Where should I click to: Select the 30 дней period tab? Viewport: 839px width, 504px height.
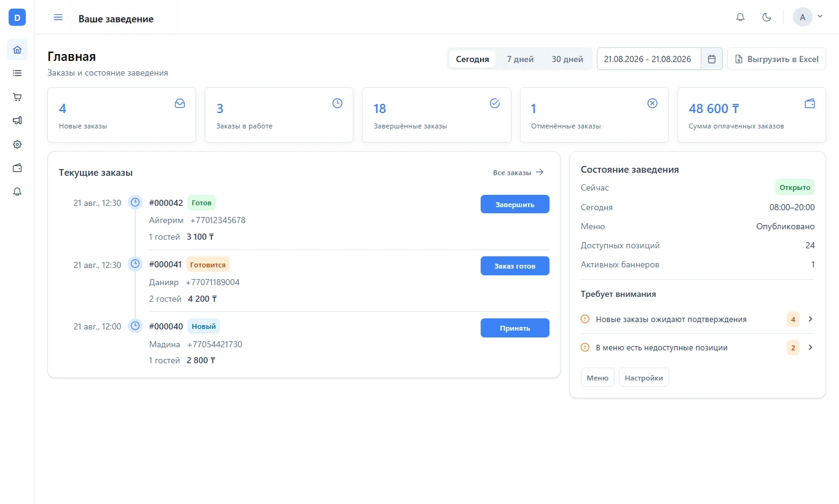click(x=567, y=59)
